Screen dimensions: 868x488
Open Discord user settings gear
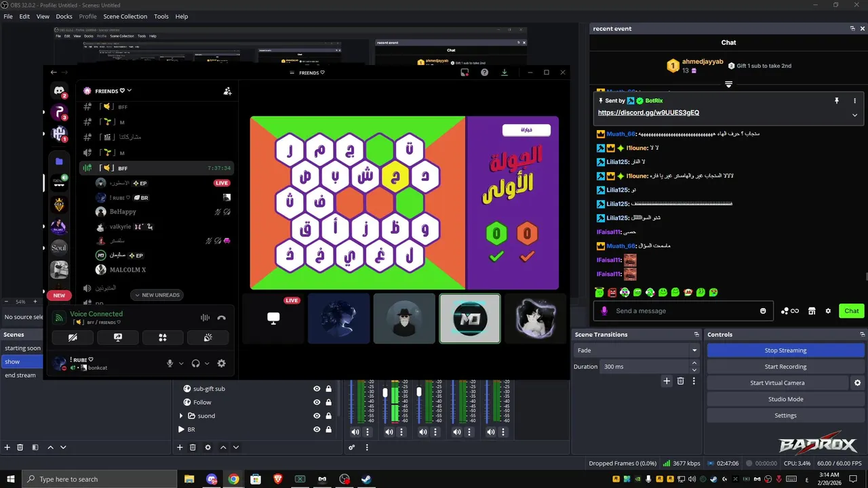(221, 363)
